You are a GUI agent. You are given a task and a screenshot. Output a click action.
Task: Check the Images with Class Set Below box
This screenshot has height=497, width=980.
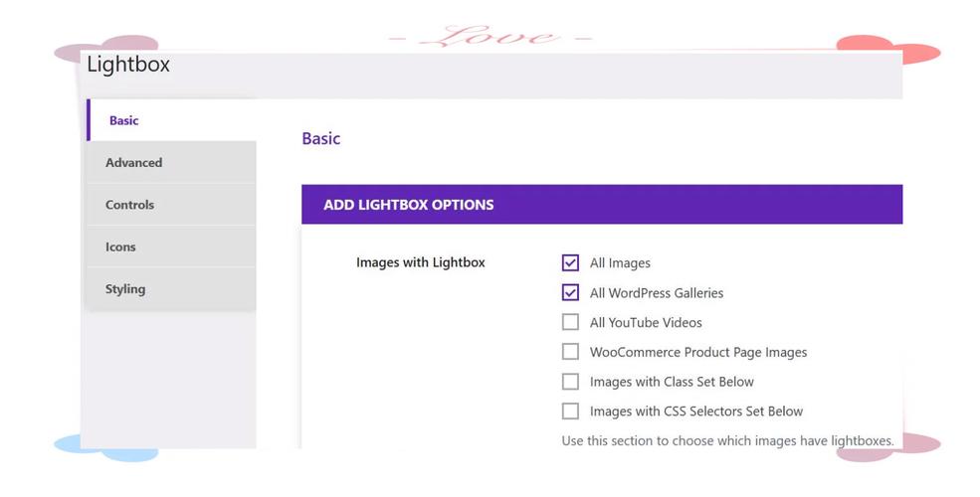570,382
